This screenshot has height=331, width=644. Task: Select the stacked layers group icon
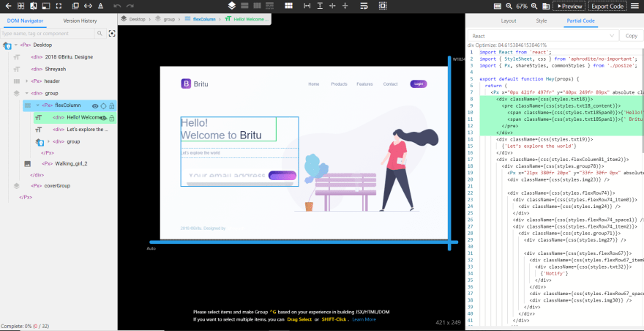pos(232,6)
